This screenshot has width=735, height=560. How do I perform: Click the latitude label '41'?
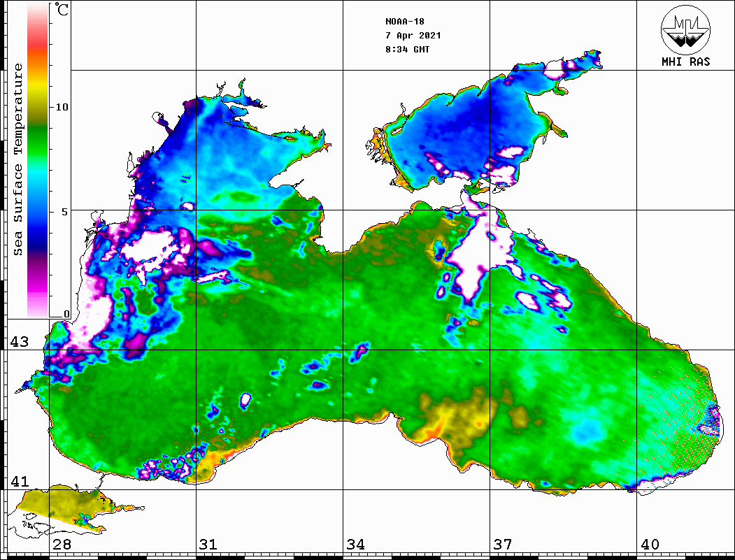click(19, 481)
